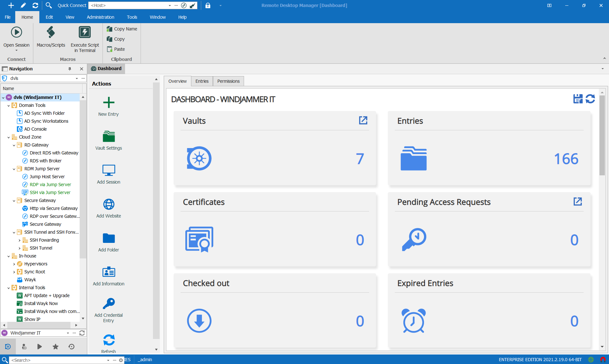Open the Tools ribbon tab
609x364 pixels.
click(132, 17)
